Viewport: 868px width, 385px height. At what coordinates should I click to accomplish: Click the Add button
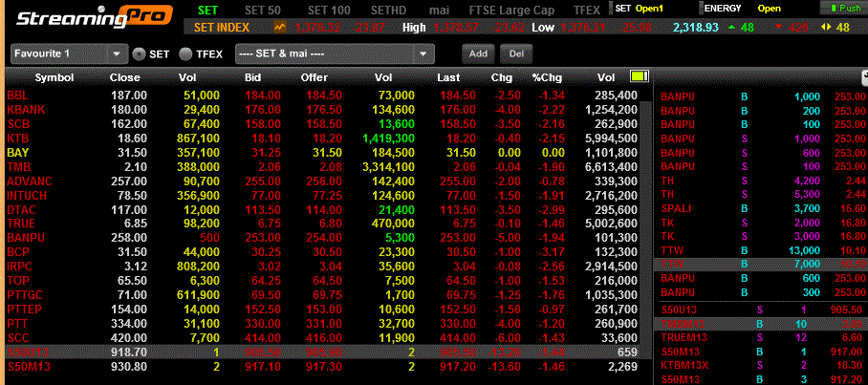478,53
